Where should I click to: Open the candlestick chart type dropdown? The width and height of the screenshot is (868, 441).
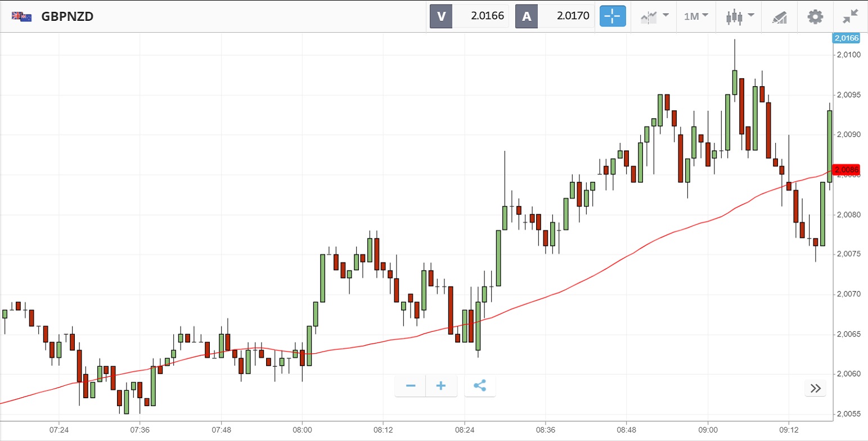pos(737,16)
